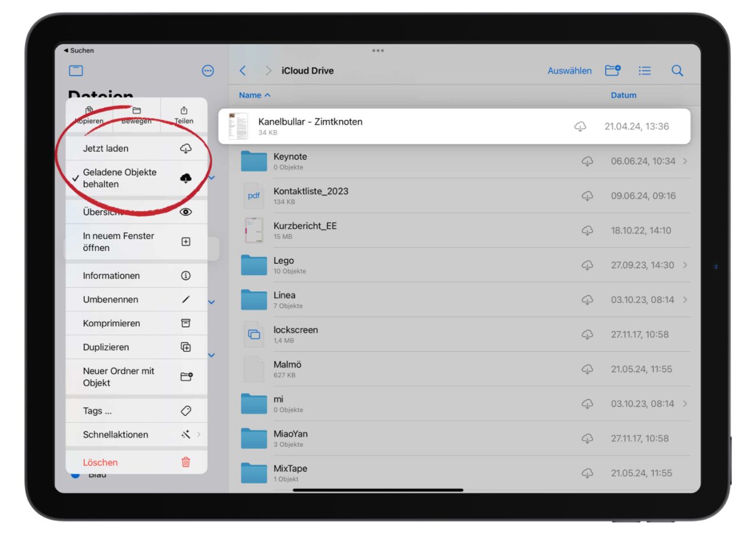Viewport: 756px width, 538px height.
Task: Download Malmö via cloud icon
Action: pos(588,369)
